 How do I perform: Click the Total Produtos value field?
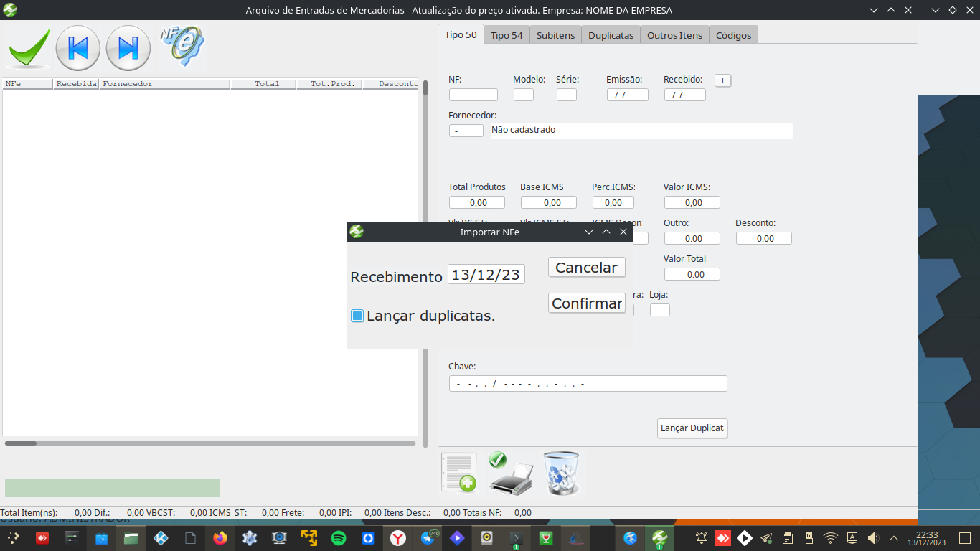[x=477, y=202]
